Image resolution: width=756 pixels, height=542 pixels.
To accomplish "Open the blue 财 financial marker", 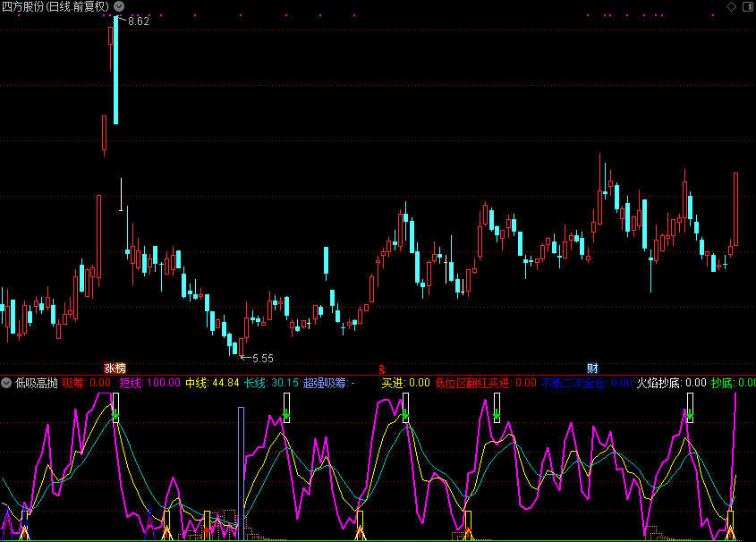I will pyautogui.click(x=592, y=368).
